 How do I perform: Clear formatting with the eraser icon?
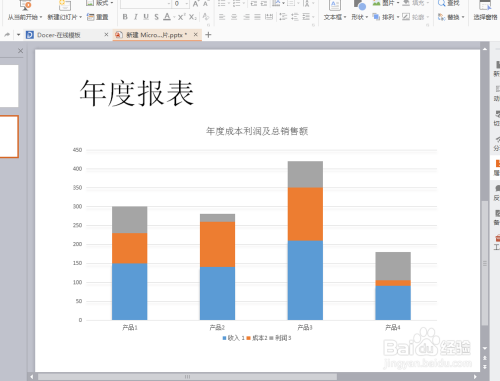(x=205, y=17)
